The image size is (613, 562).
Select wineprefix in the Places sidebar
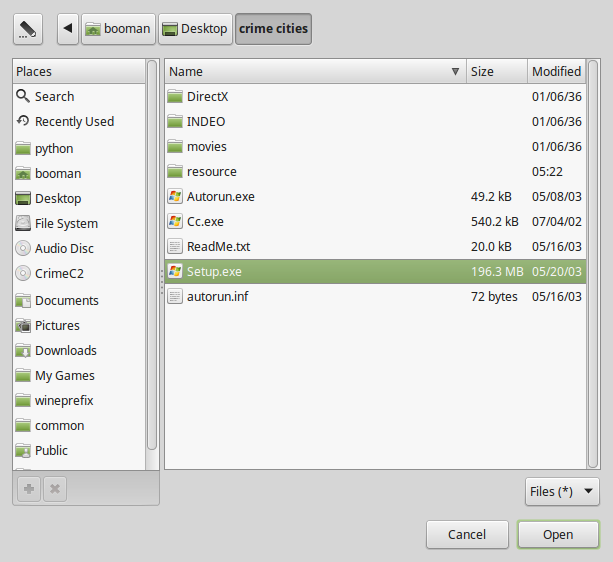[79, 401]
